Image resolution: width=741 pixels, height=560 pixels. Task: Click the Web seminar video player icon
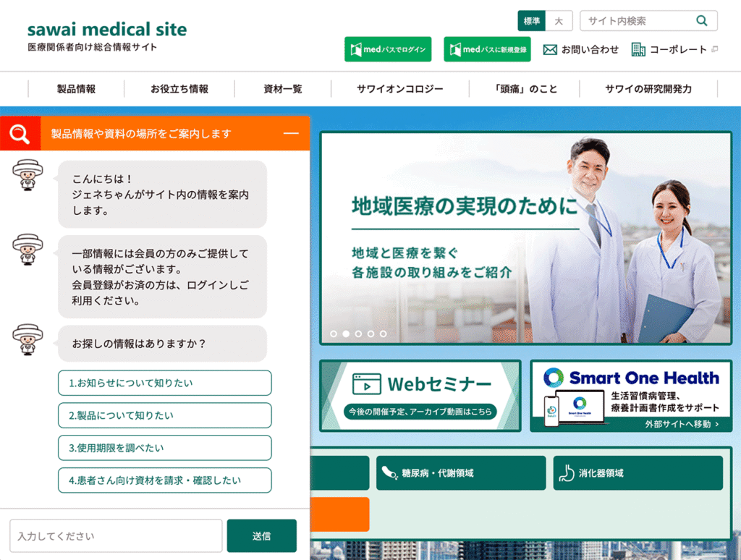pos(366,383)
